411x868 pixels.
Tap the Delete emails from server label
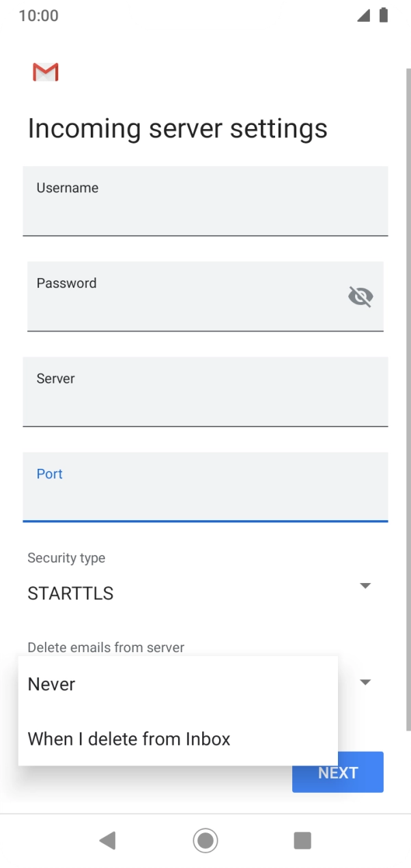(106, 647)
